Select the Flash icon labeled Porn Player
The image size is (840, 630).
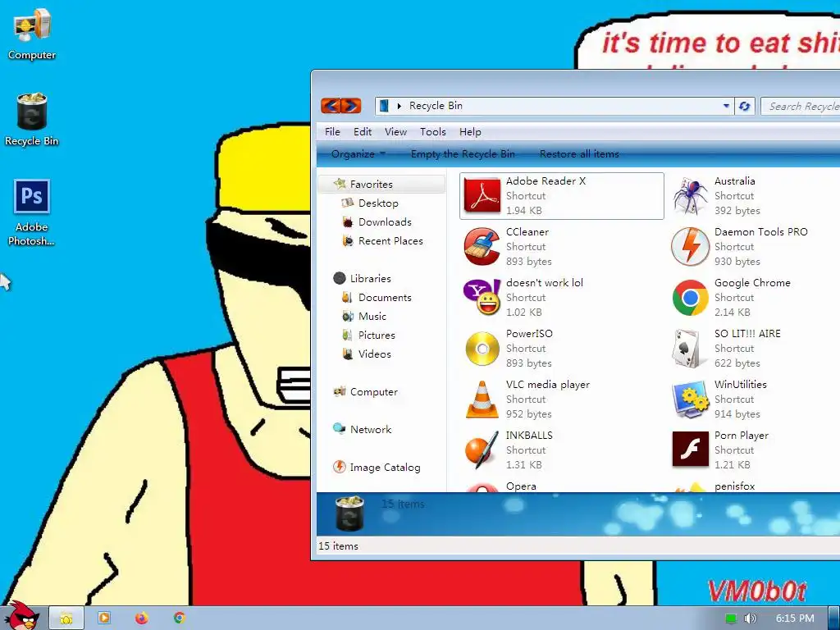[x=690, y=449]
